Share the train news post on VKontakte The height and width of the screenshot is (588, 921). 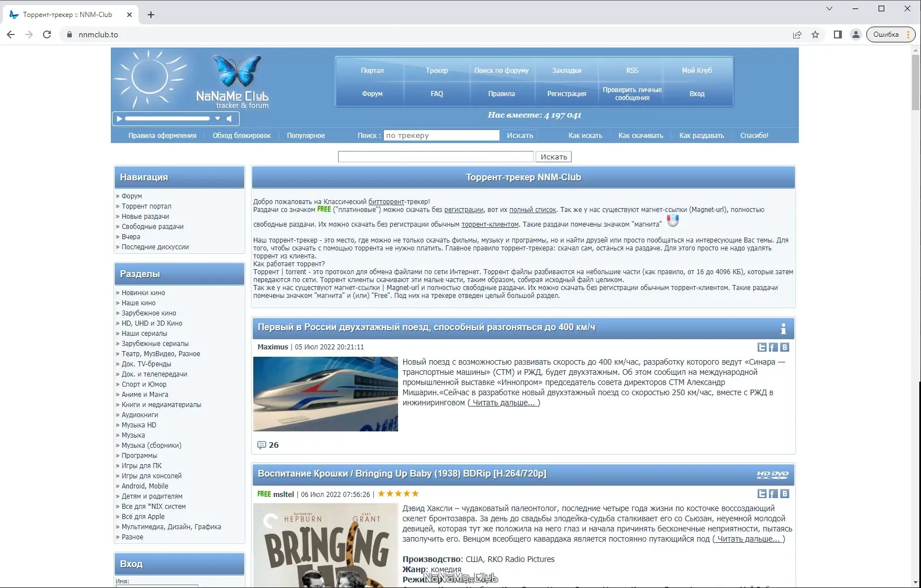click(x=785, y=347)
